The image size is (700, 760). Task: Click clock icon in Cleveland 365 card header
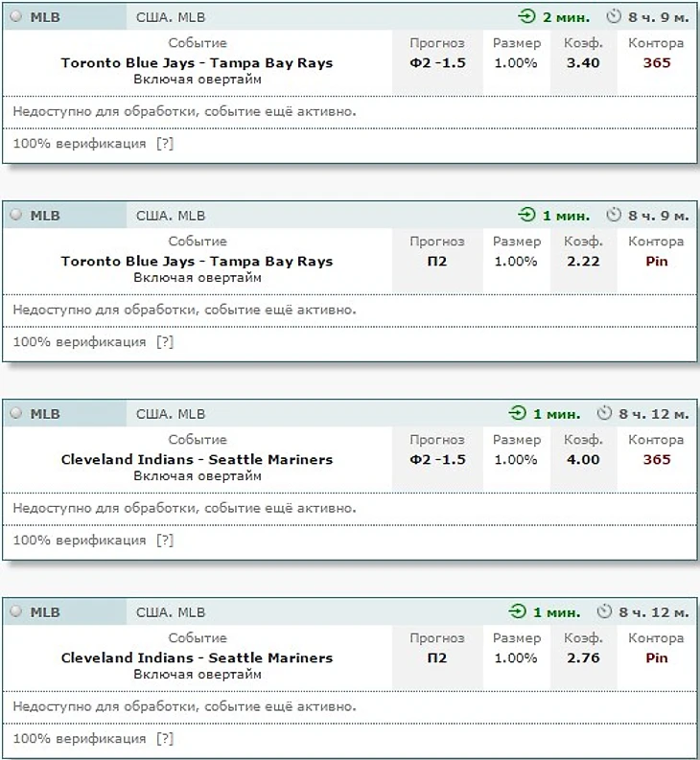pos(604,414)
